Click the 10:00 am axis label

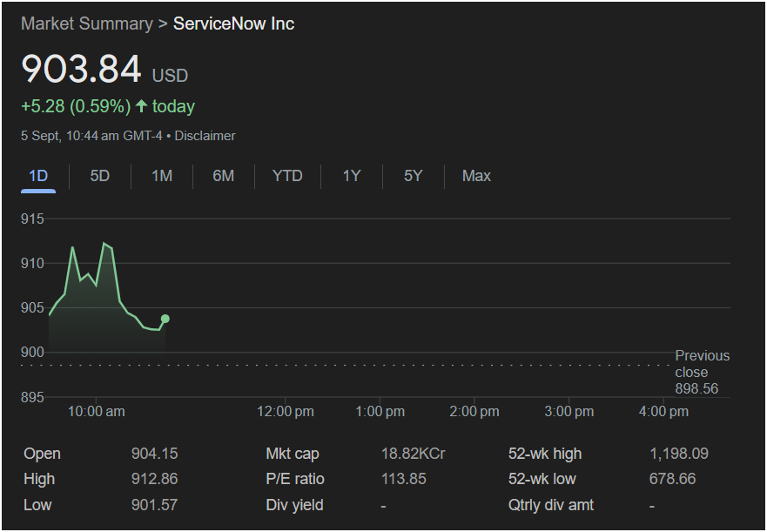point(97,411)
